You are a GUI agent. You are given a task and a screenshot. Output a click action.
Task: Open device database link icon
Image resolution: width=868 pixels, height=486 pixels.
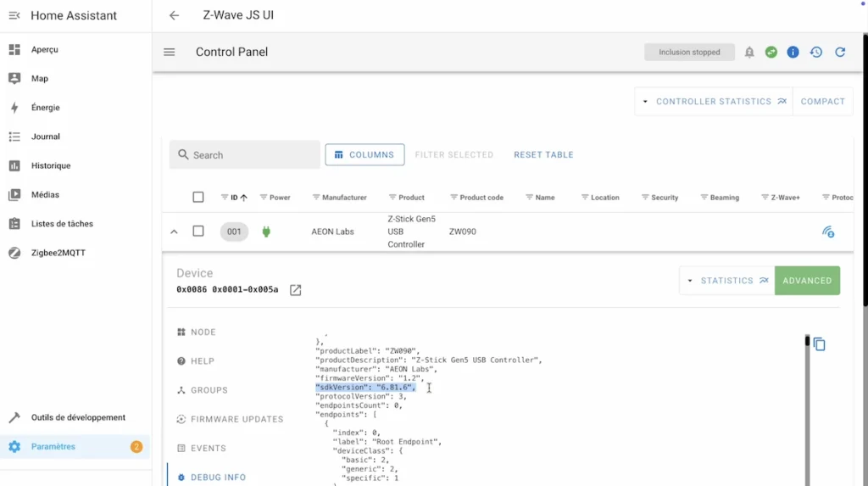296,290
